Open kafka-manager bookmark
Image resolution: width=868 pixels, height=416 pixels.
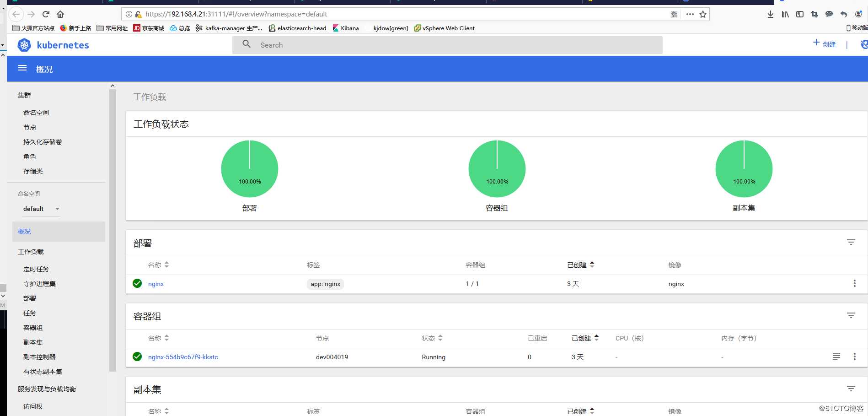click(x=229, y=28)
